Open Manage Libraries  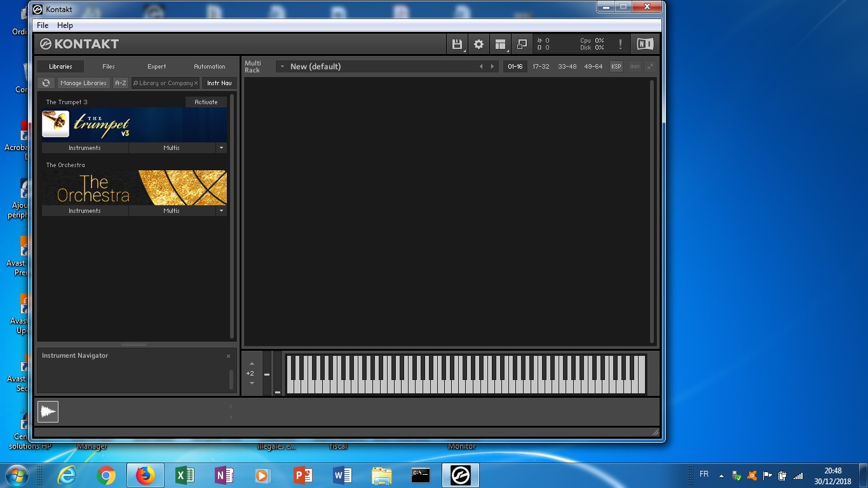(83, 83)
